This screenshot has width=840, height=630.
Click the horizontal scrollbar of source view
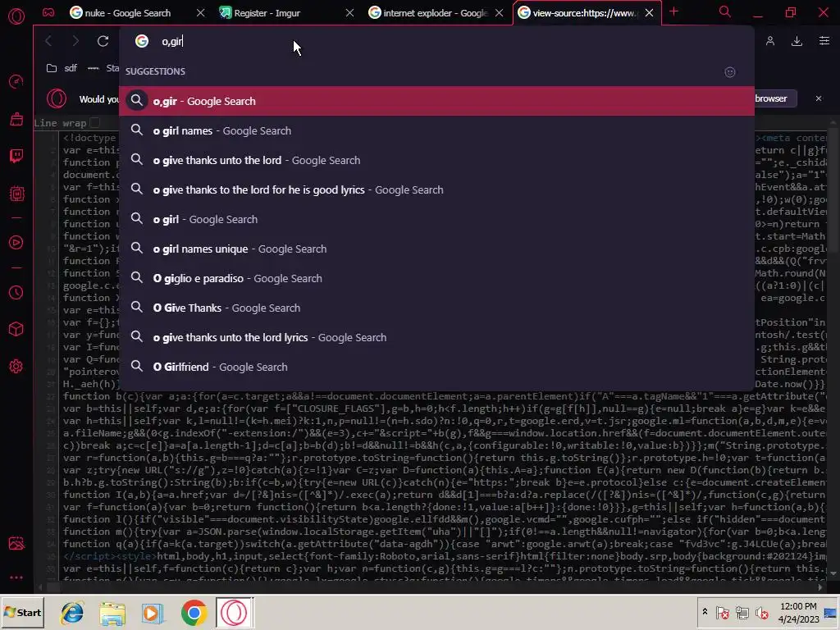[x=431, y=587]
